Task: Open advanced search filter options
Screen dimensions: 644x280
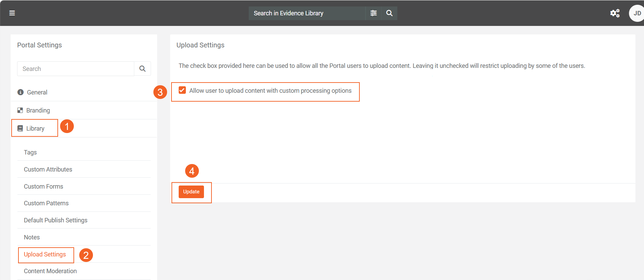Action: (373, 13)
